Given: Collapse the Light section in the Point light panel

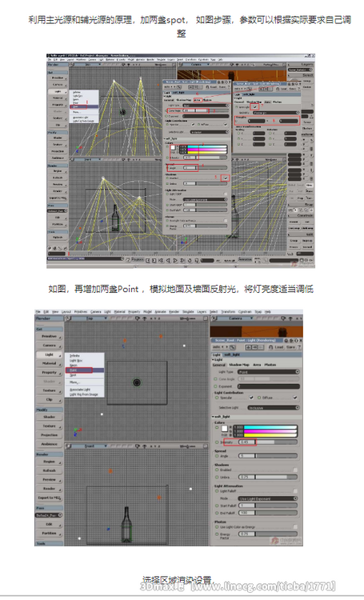Looking at the screenshot, I should pos(213,360).
